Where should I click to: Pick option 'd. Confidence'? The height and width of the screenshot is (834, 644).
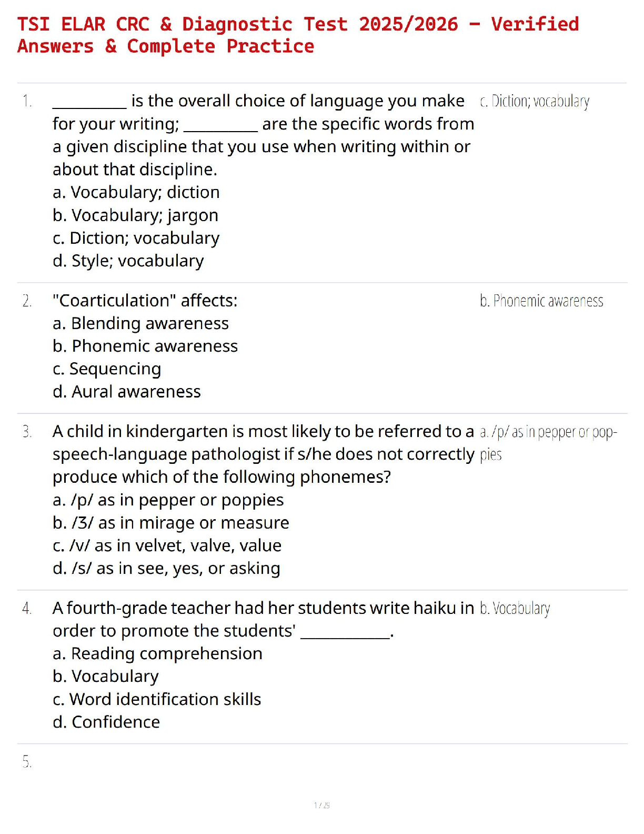pos(106,722)
